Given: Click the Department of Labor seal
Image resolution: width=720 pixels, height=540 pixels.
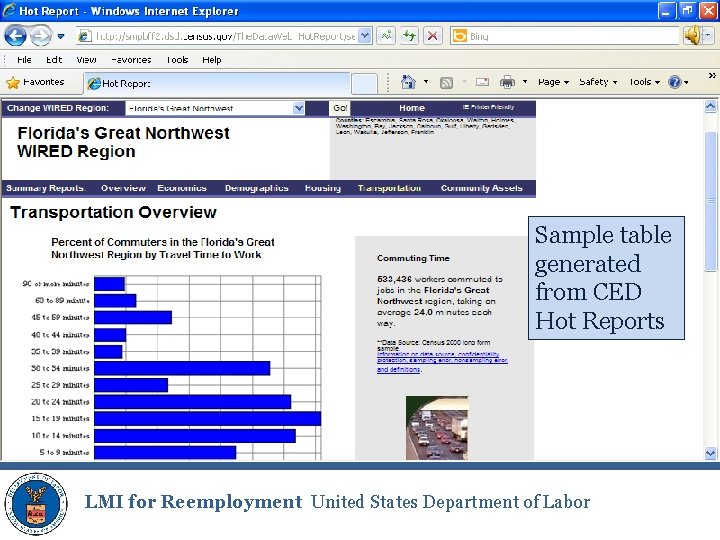Looking at the screenshot, I should (36, 504).
